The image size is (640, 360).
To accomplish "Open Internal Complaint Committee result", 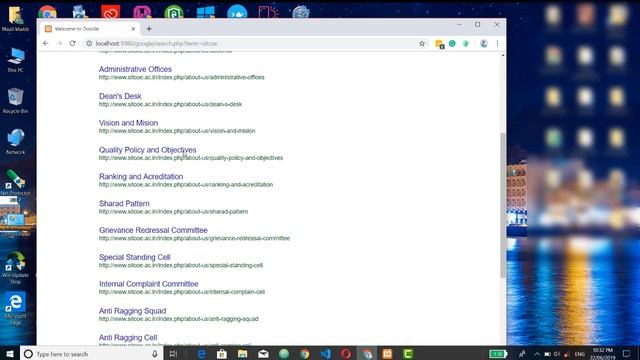I will coord(149,284).
